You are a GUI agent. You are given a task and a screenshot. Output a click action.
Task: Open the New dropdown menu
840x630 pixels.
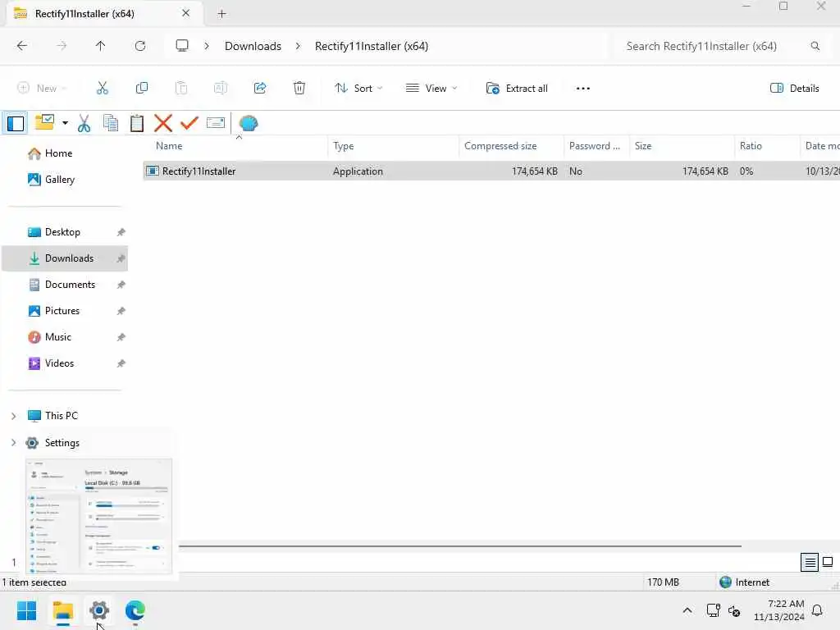(x=42, y=89)
